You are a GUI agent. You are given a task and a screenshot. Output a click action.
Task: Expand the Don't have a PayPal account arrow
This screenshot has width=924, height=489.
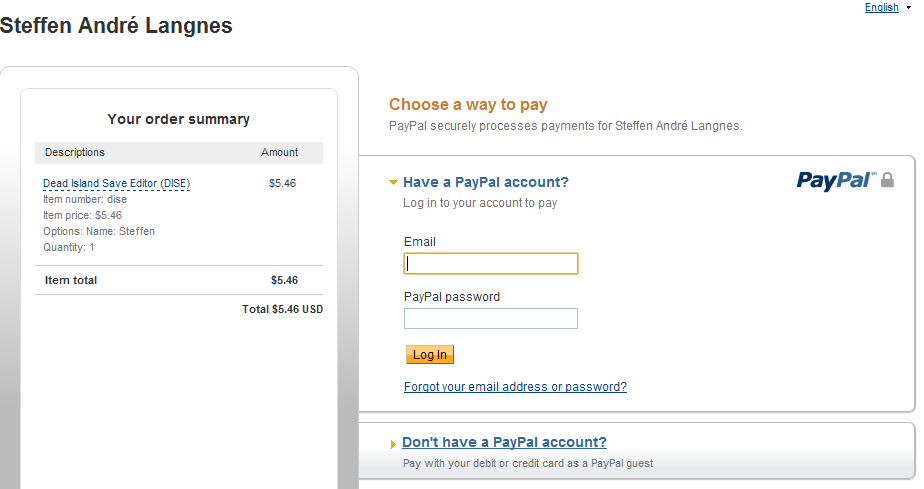click(x=393, y=444)
